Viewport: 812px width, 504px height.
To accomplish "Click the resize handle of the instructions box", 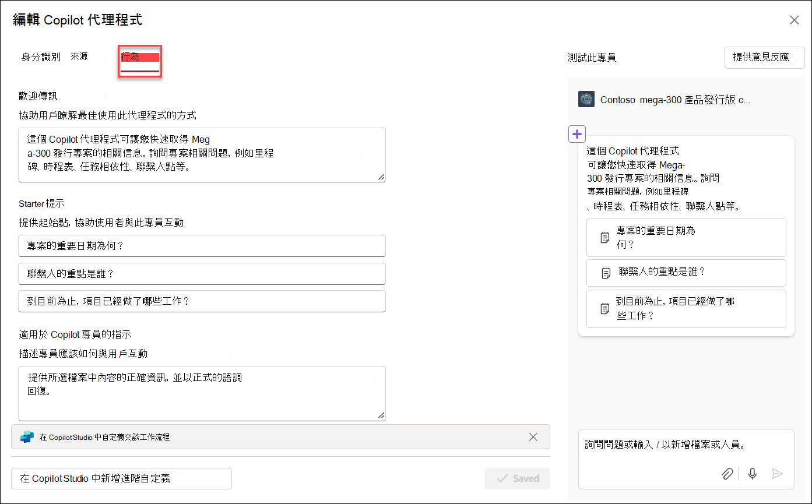I will tap(381, 415).
